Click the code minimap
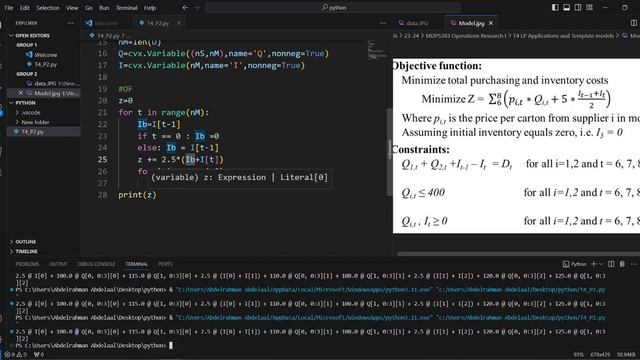The width and height of the screenshot is (640, 360). 376,50
